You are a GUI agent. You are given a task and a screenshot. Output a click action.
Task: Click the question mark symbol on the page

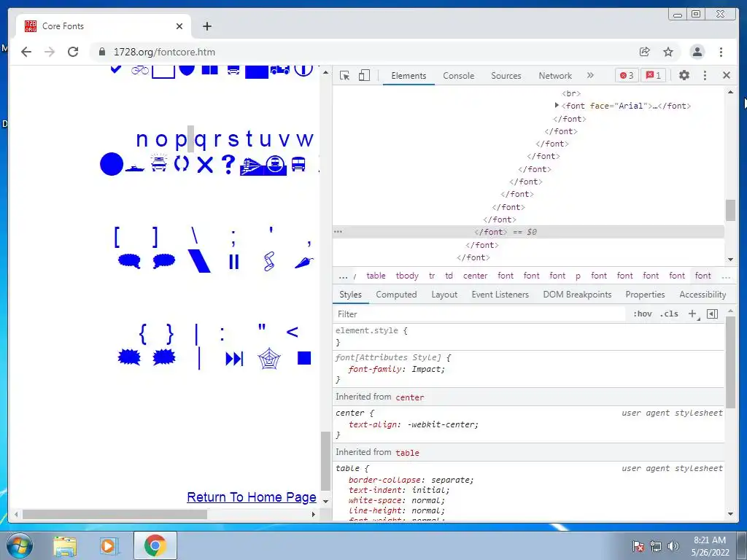[228, 164]
